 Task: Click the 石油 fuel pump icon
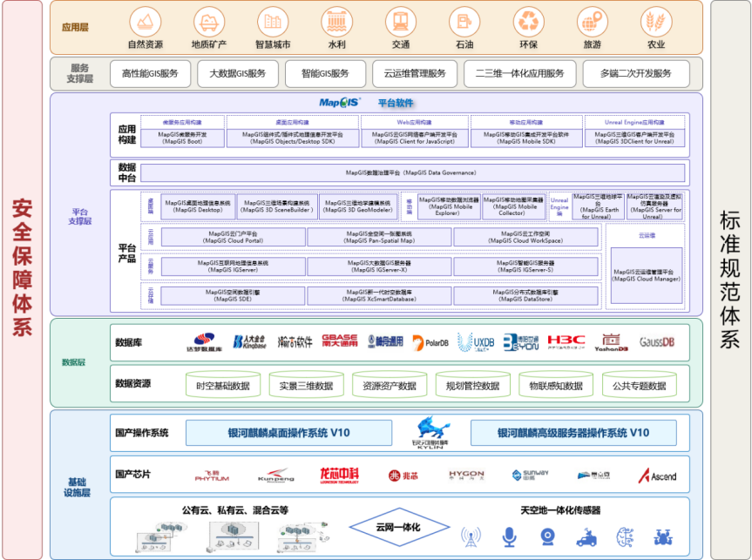[464, 22]
